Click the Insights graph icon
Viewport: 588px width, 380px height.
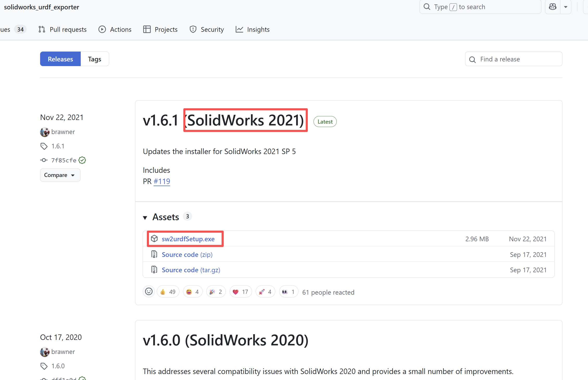[x=239, y=29]
